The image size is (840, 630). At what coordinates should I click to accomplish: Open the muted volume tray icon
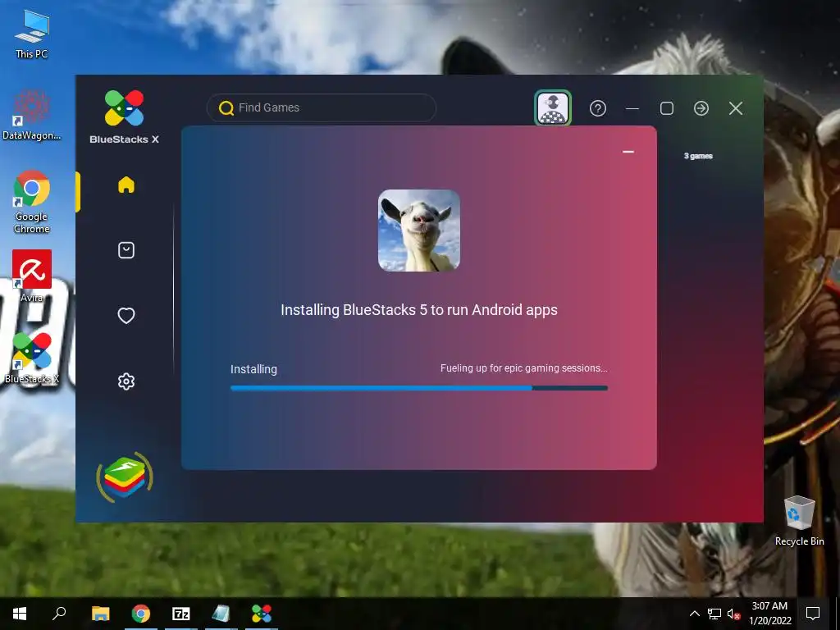click(x=733, y=614)
